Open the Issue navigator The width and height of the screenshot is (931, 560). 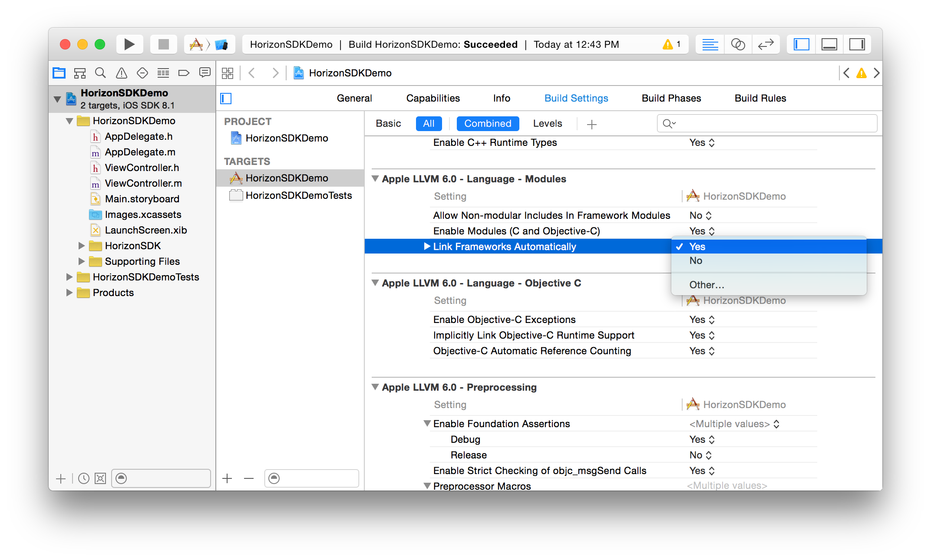coord(122,73)
